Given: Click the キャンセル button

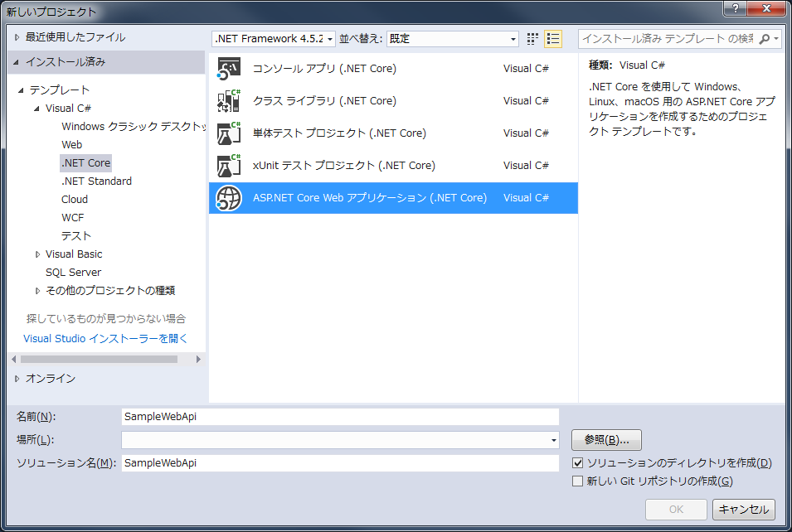Looking at the screenshot, I should tap(744, 510).
